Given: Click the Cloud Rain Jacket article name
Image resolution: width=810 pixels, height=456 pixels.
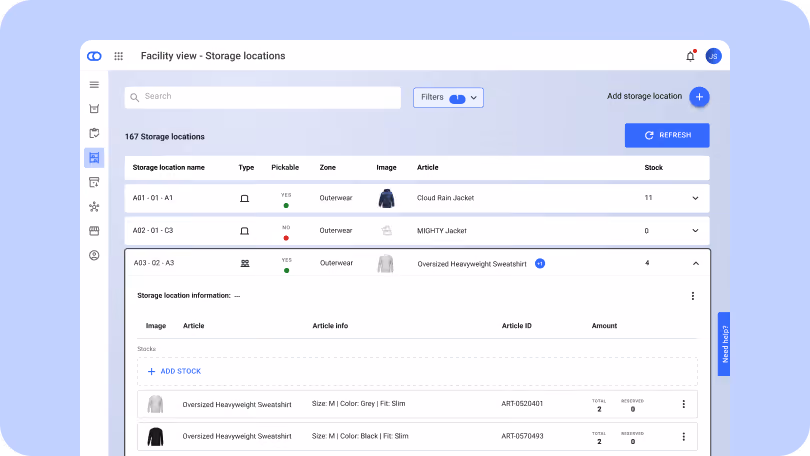Looking at the screenshot, I should coord(445,198).
